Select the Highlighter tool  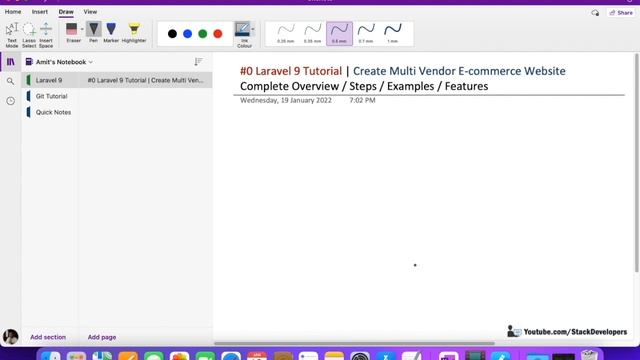tap(134, 33)
